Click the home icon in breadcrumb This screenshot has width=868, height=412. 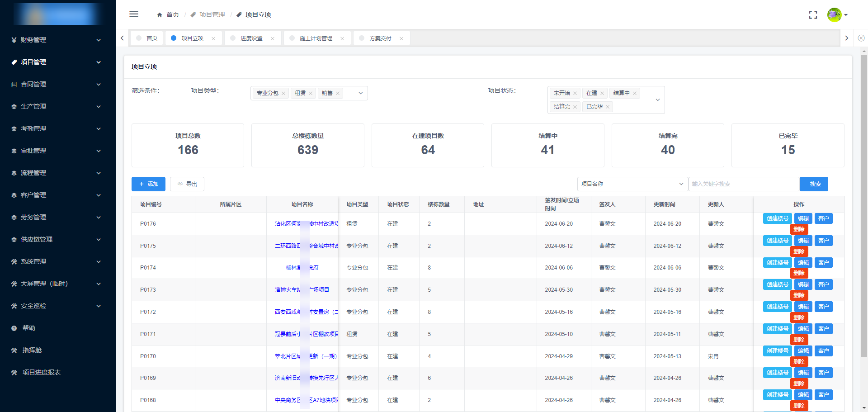pos(160,15)
